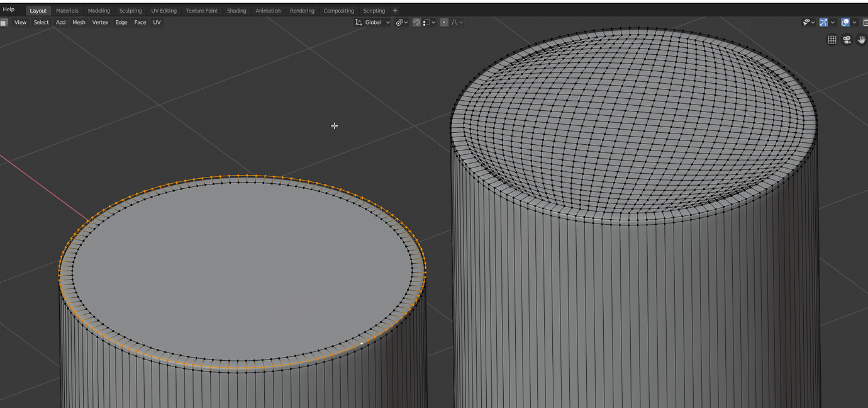Toggle camera view with the camera icon
868x408 pixels.
tap(847, 40)
